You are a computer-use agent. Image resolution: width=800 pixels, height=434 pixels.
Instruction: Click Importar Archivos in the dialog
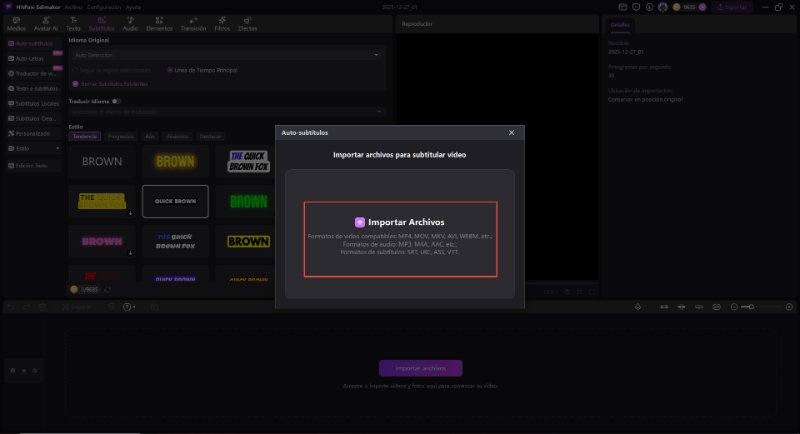[400, 222]
